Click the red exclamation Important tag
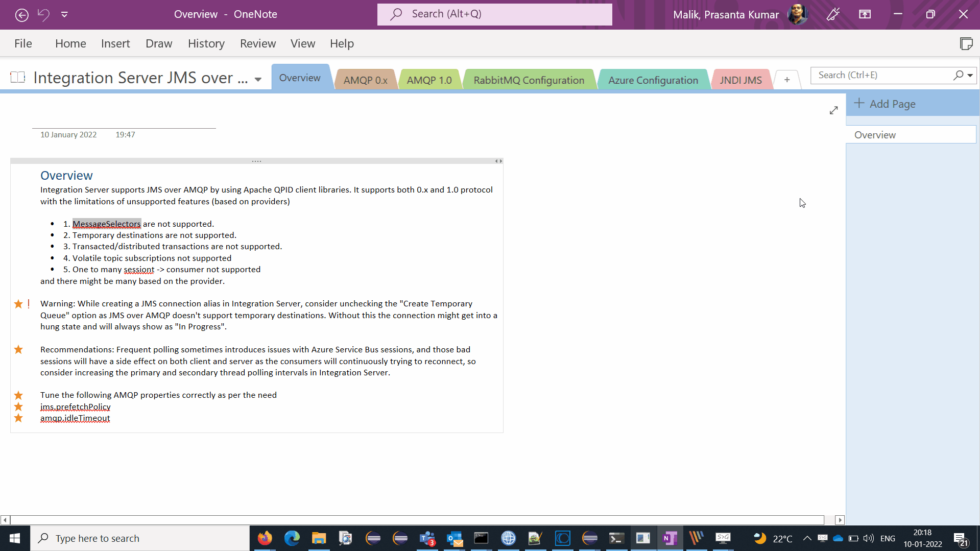This screenshot has width=980, height=551. 29,304
